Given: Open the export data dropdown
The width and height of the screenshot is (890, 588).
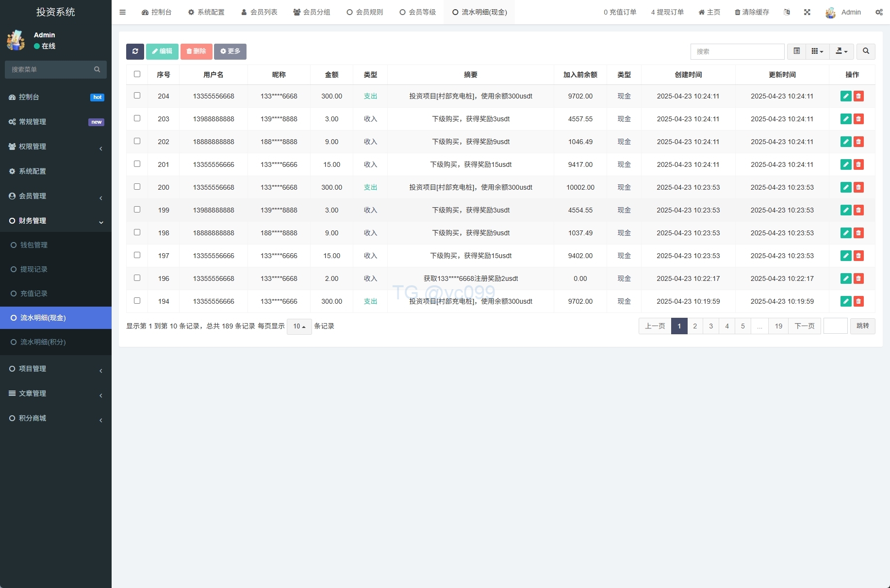Looking at the screenshot, I should coord(841,51).
